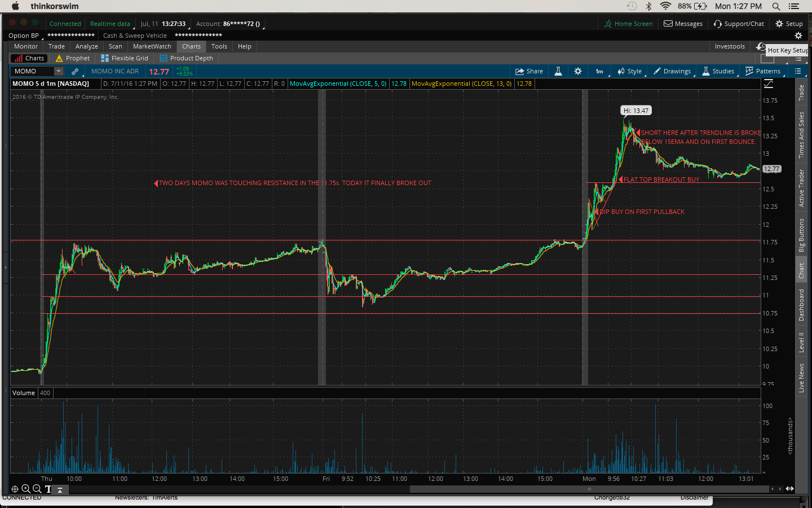The height and width of the screenshot is (508, 812).
Task: Open Support/Chat headset
Action: (739, 24)
